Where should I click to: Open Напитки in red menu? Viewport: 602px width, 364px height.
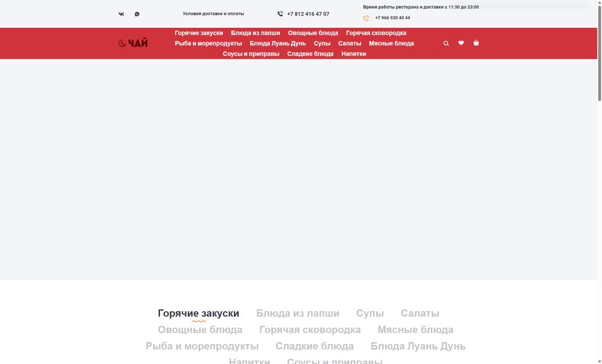(353, 54)
